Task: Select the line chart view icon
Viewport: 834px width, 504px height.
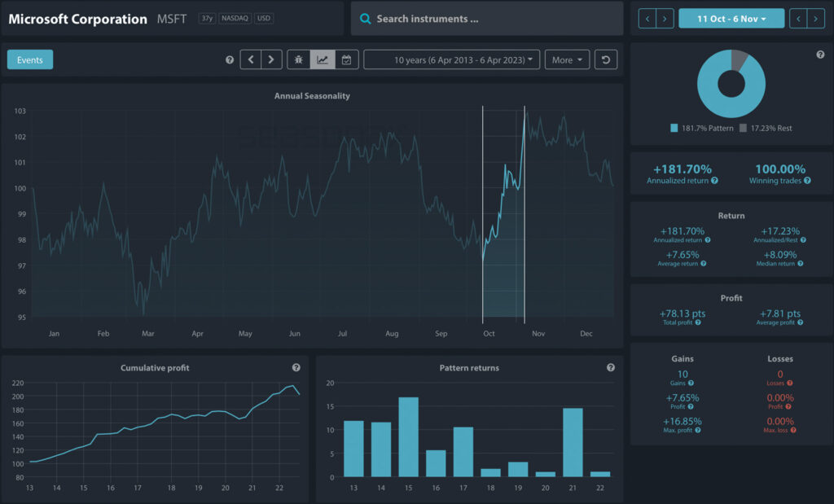Action: 323,60
